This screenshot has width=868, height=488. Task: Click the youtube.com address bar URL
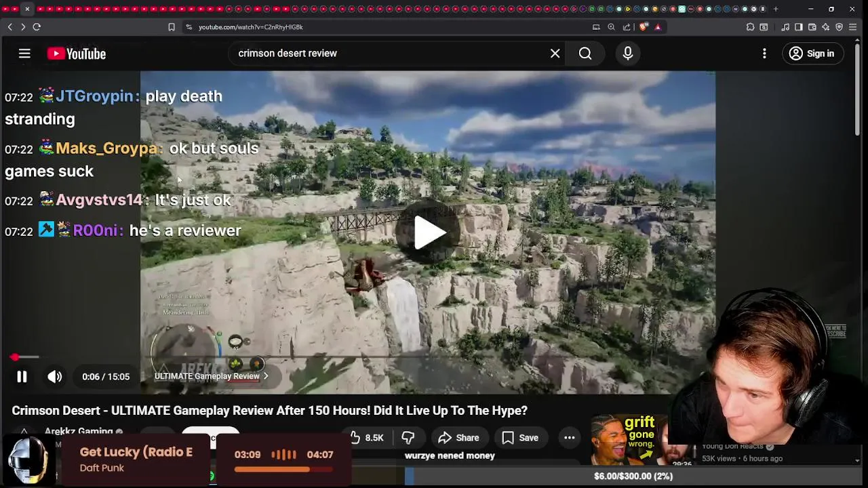pos(251,27)
